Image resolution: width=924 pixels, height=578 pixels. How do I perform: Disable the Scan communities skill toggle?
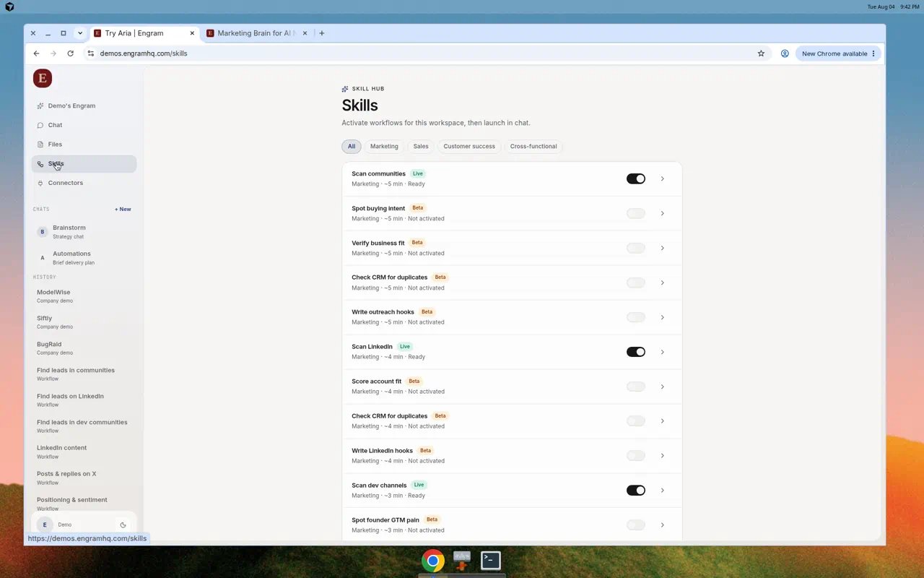coord(636,178)
